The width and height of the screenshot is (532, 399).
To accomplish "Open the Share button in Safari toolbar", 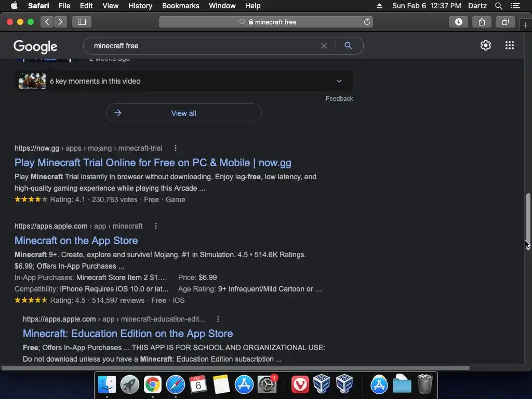I will pyautogui.click(x=482, y=22).
